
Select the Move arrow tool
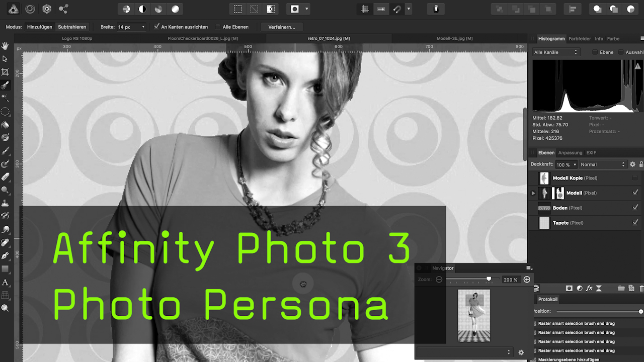[5, 59]
